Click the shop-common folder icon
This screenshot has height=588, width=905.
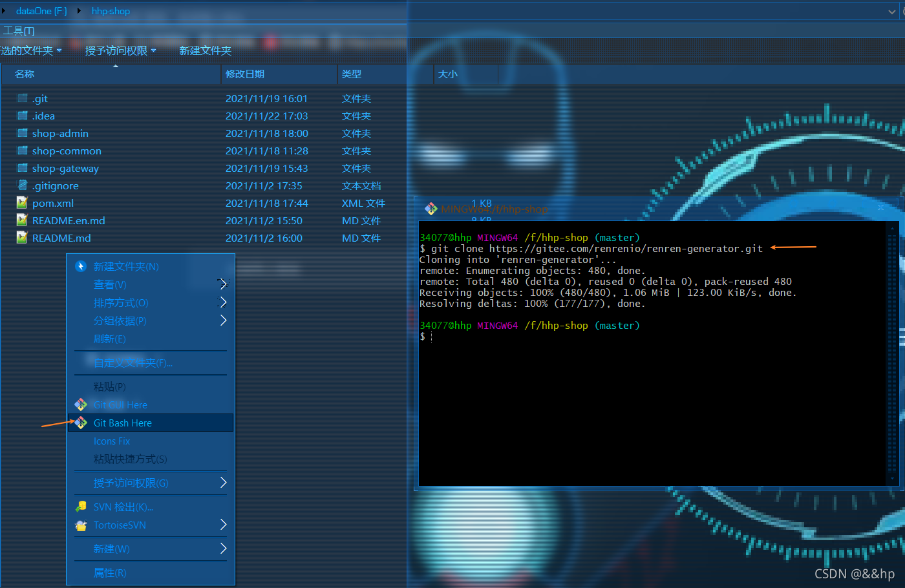(x=23, y=151)
